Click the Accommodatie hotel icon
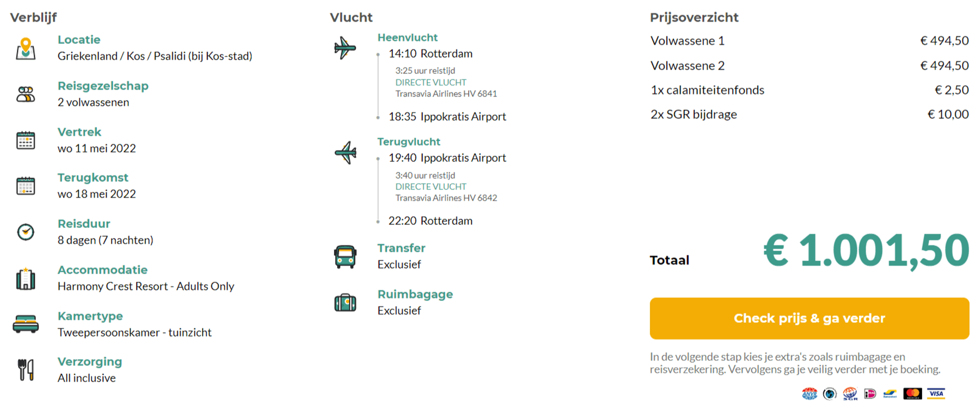Image resolution: width=980 pixels, height=413 pixels. pos(26,279)
